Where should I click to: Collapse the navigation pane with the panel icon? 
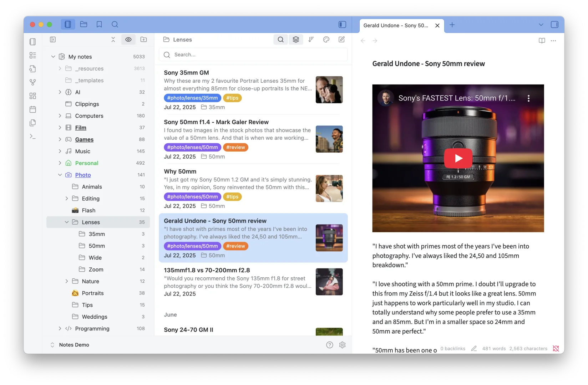point(53,40)
